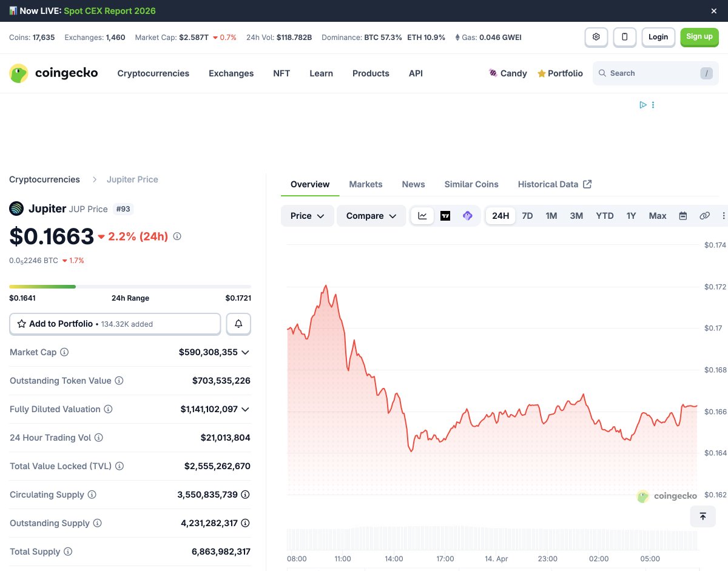Image resolution: width=728 pixels, height=571 pixels.
Task: Open the Compare dropdown
Action: pos(371,216)
